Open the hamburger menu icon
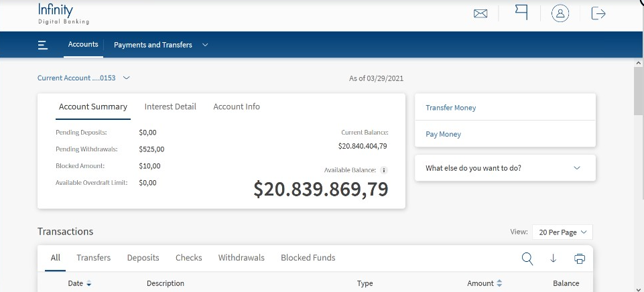 click(x=43, y=45)
